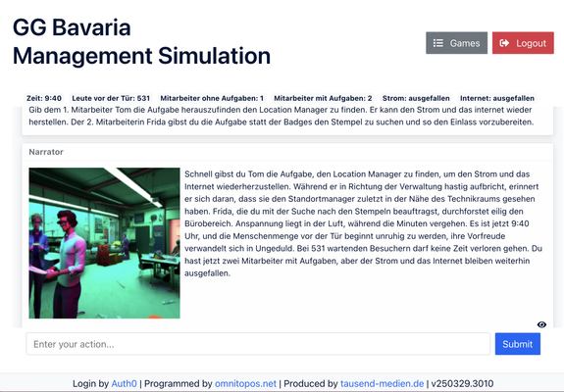The image size is (564, 392).
Task: Open the Auth0 link in footer
Action: [x=125, y=384]
